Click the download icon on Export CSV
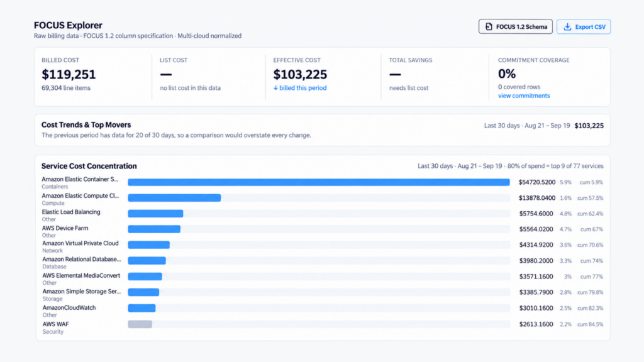The image size is (644, 362). [567, 26]
